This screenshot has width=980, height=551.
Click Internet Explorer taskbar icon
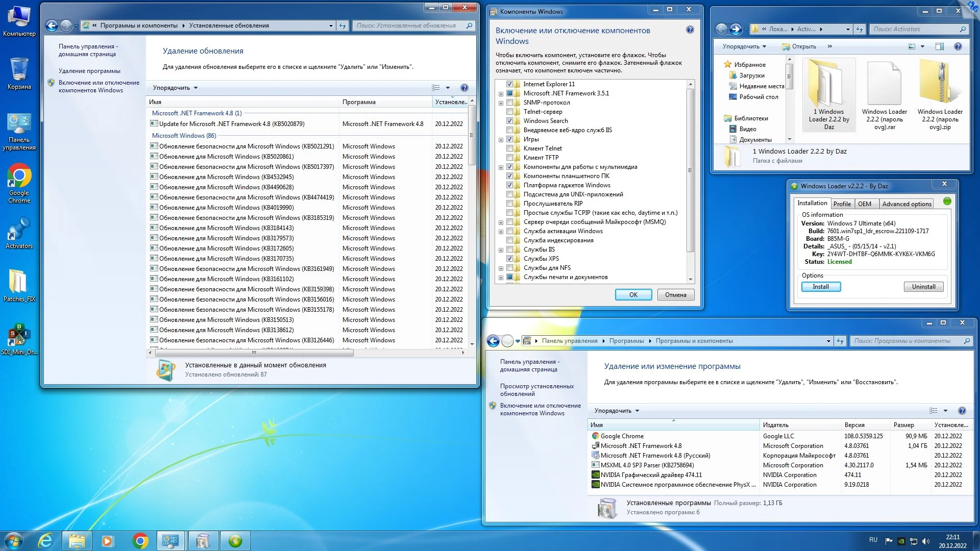tap(46, 541)
